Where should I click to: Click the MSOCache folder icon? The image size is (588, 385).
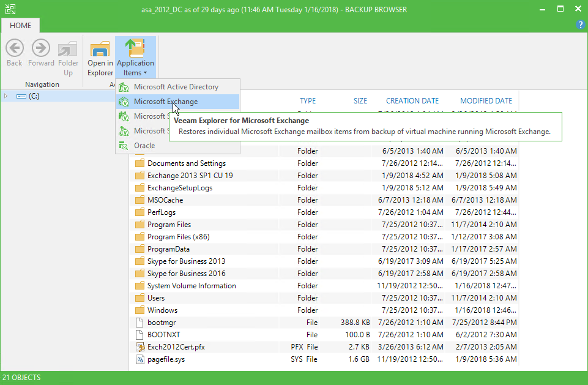click(x=140, y=200)
